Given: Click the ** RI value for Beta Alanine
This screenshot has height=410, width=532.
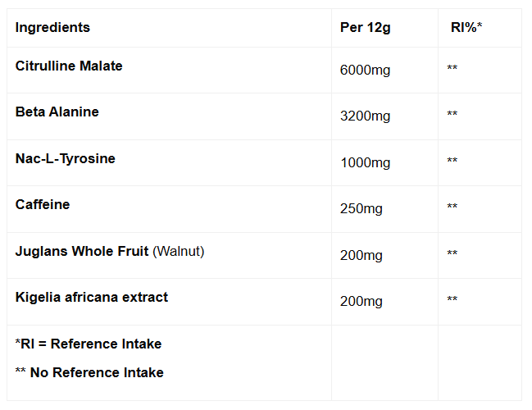Looking at the screenshot, I should tap(452, 114).
